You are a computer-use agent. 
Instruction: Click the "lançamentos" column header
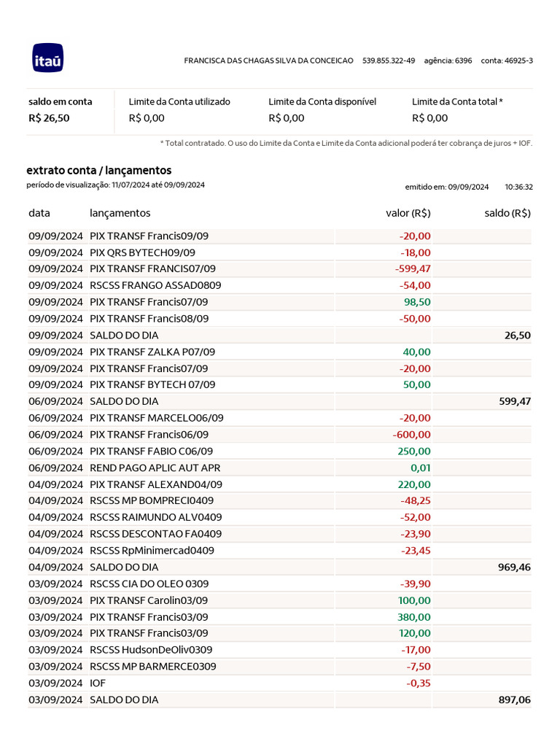120,213
